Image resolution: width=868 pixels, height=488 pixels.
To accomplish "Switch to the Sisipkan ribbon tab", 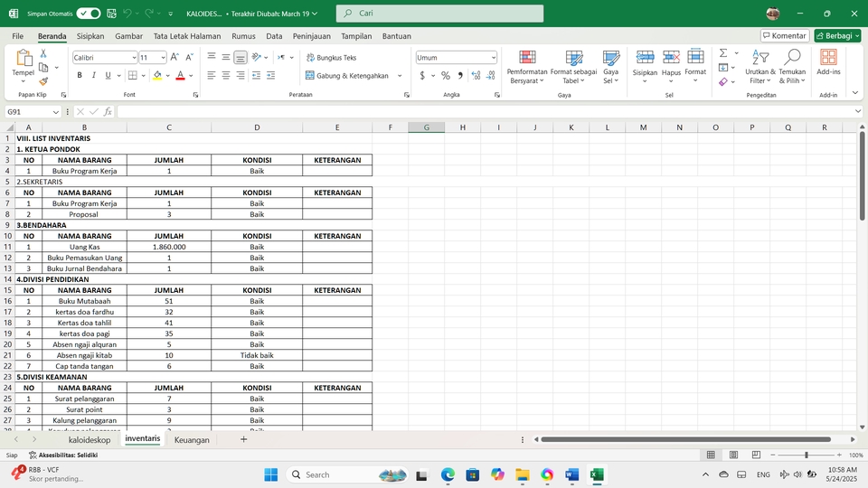I will click(90, 36).
